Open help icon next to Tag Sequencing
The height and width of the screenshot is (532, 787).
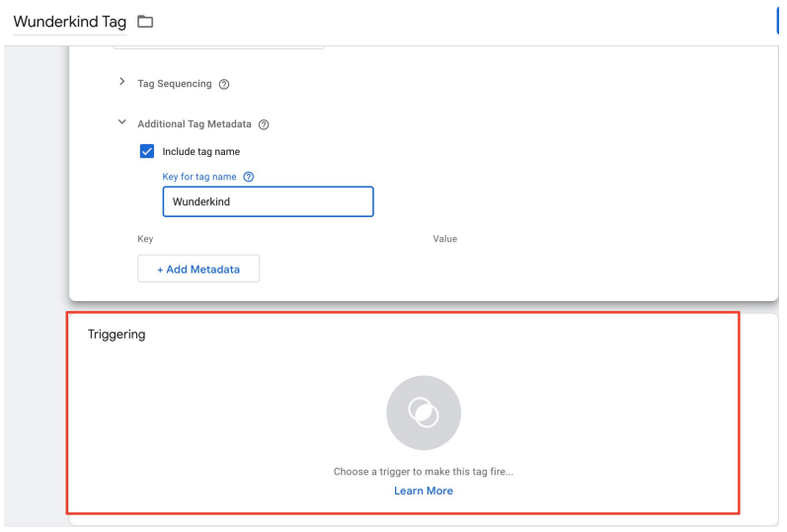[224, 84]
